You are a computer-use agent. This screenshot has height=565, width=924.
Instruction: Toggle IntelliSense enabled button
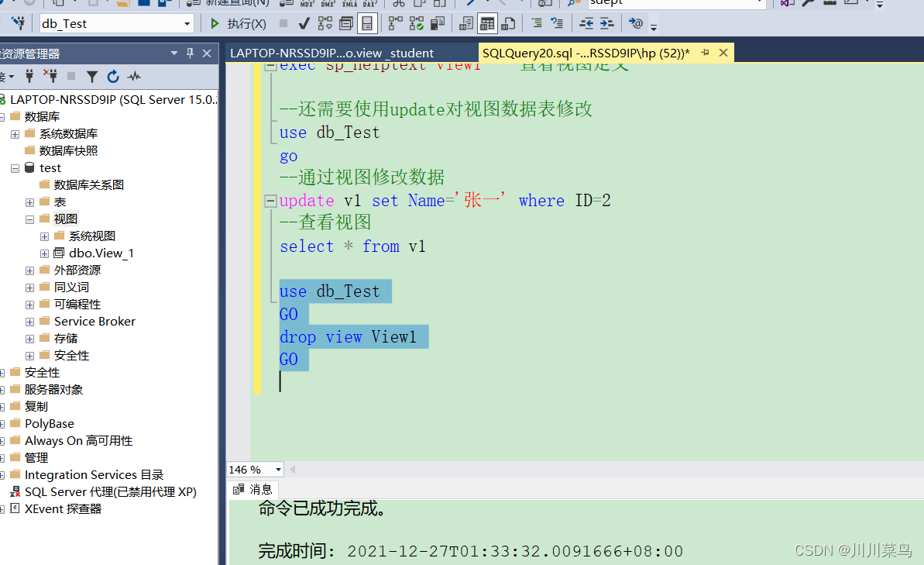(367, 23)
